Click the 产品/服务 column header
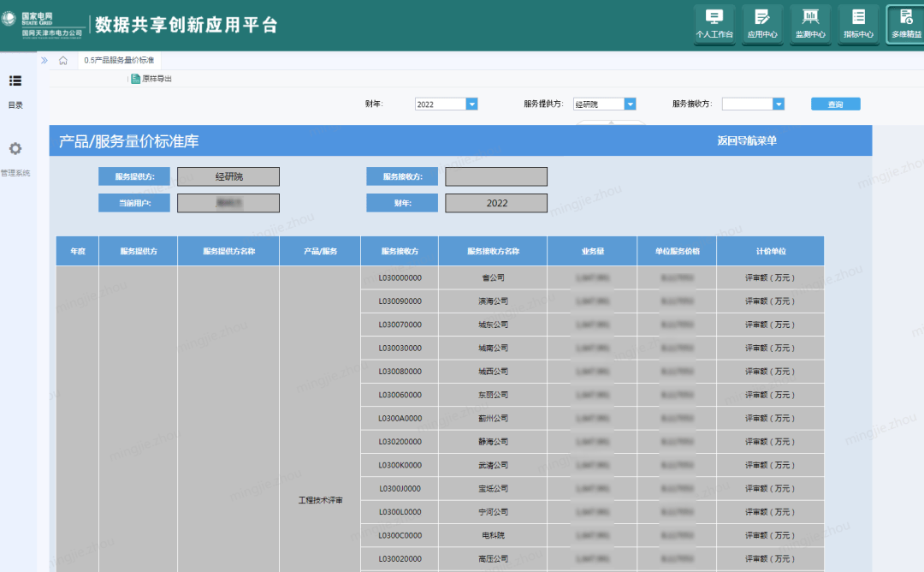Screen dimensions: 924x572 click(x=320, y=251)
